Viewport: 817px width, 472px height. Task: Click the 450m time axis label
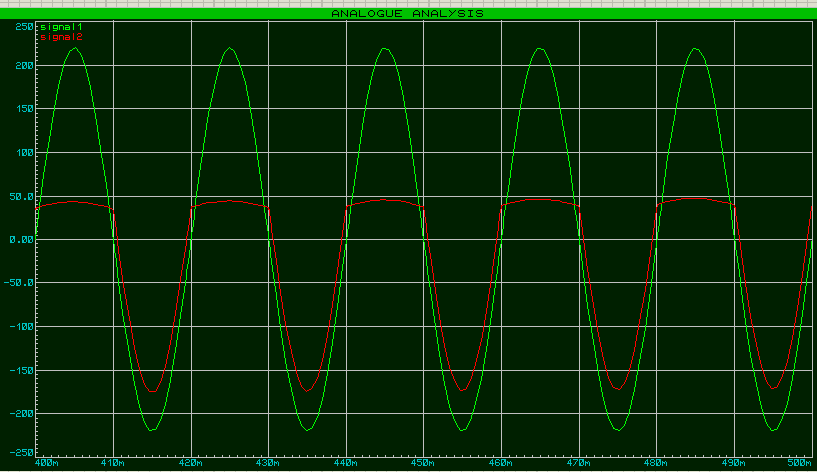423,463
